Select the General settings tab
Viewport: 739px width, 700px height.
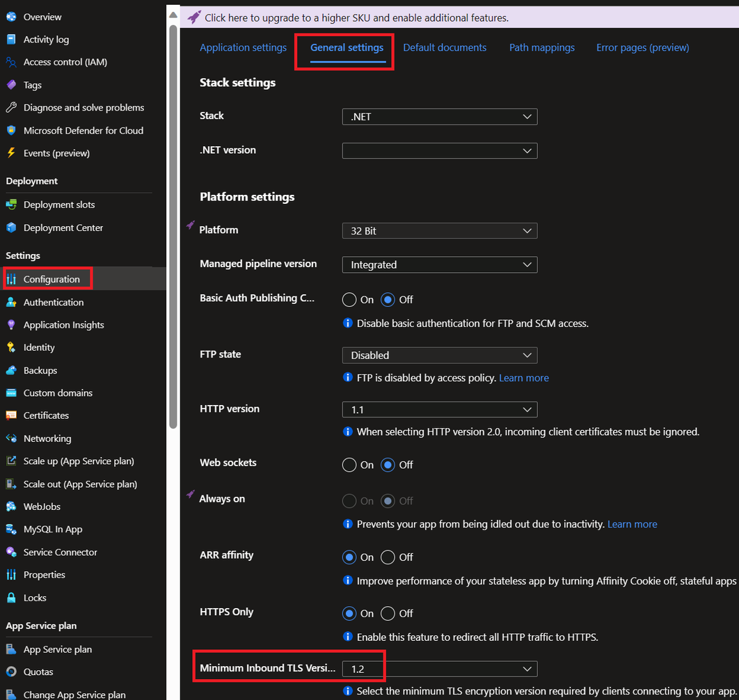point(347,47)
